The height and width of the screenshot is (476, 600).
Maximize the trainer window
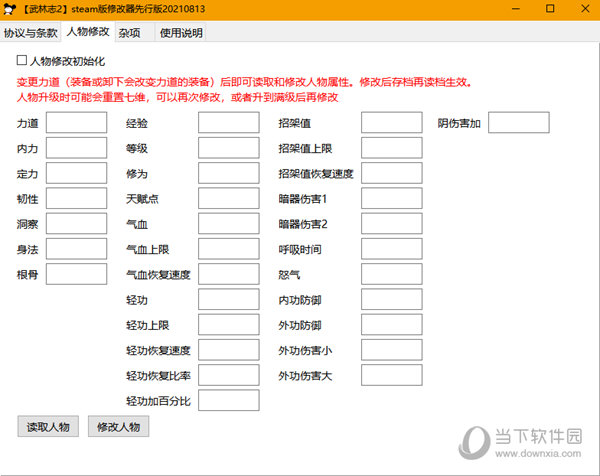(550, 9)
